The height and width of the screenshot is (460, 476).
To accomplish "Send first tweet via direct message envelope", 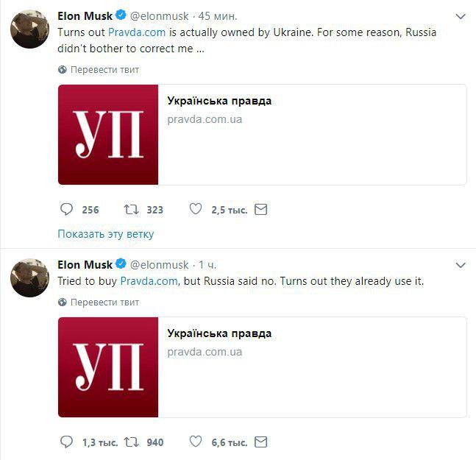I will [x=260, y=210].
